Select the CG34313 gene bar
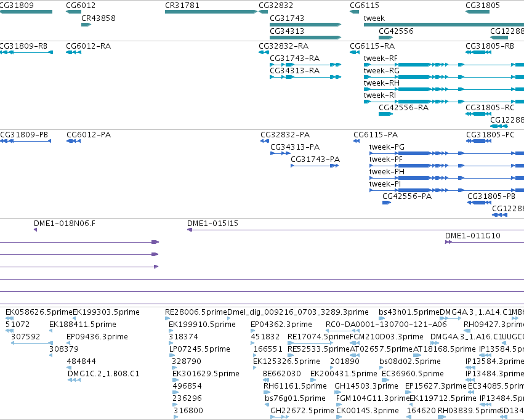 [x=305, y=38]
